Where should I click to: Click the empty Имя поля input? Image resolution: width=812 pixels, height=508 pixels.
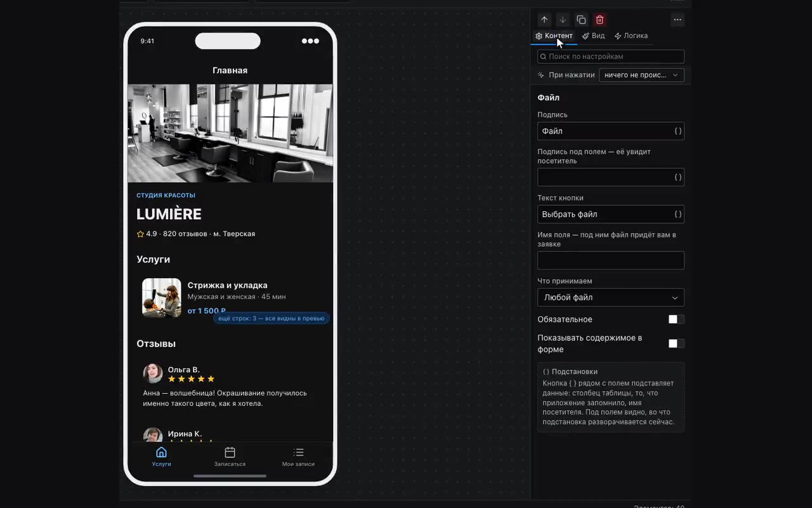point(611,260)
